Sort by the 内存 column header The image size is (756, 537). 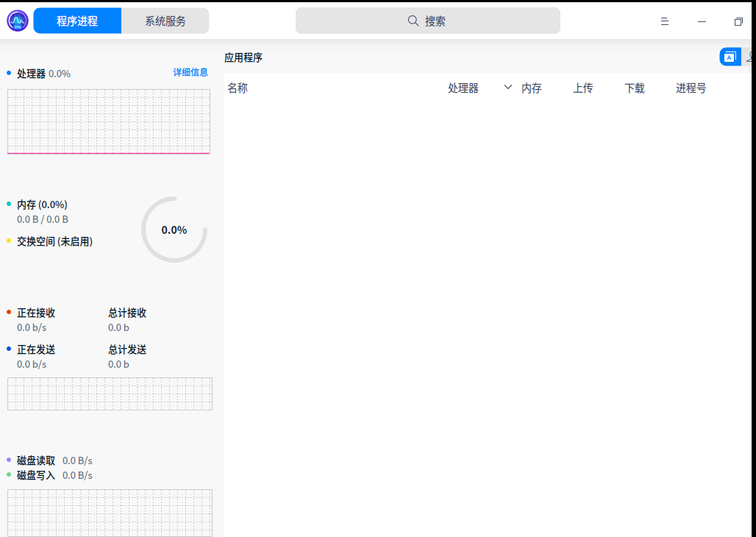click(532, 88)
